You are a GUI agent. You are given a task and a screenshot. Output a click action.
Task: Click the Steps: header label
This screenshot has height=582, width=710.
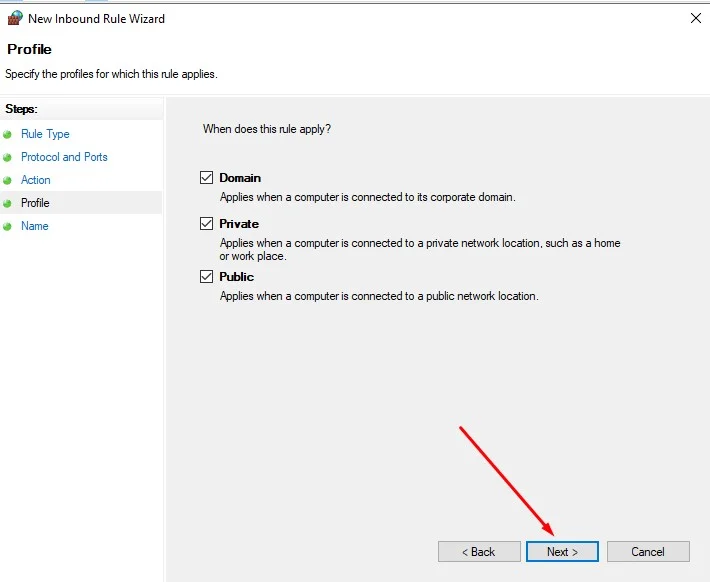point(21,109)
